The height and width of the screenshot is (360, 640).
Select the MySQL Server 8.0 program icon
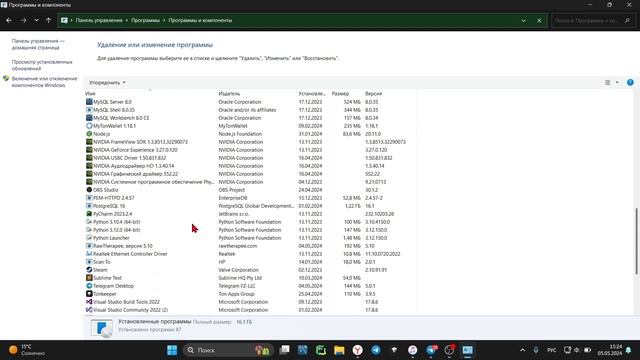89,102
